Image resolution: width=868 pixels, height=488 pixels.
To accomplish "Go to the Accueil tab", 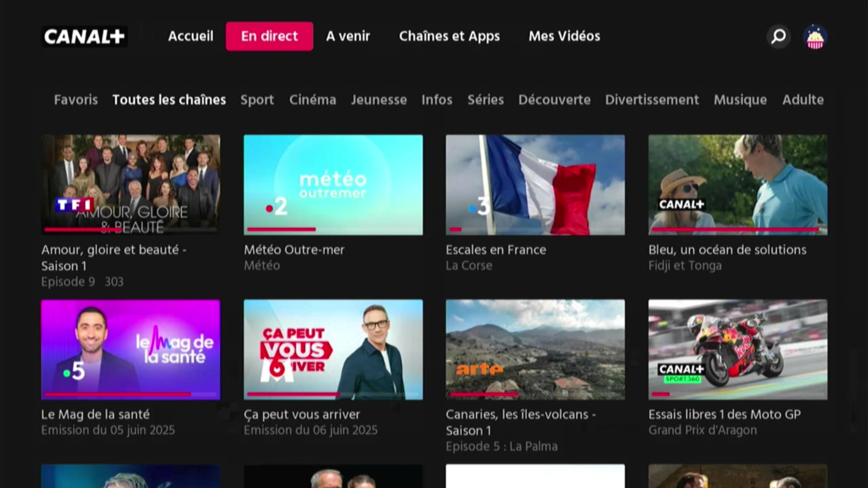I will point(190,36).
